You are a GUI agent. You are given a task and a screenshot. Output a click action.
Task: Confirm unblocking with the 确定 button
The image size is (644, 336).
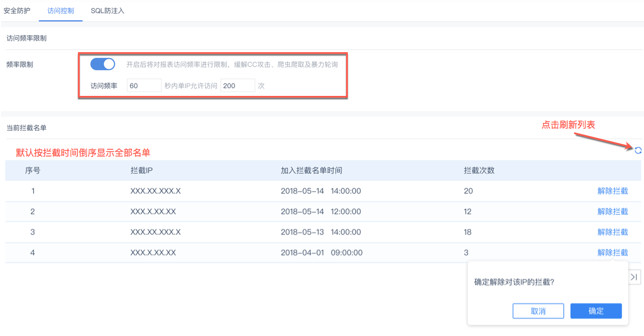tap(596, 311)
